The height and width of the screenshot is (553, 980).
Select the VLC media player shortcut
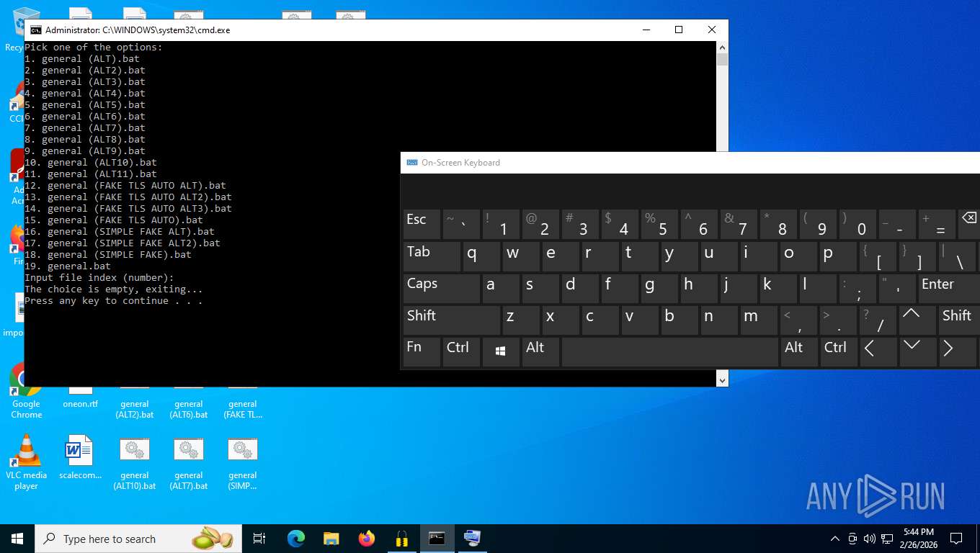(27, 462)
